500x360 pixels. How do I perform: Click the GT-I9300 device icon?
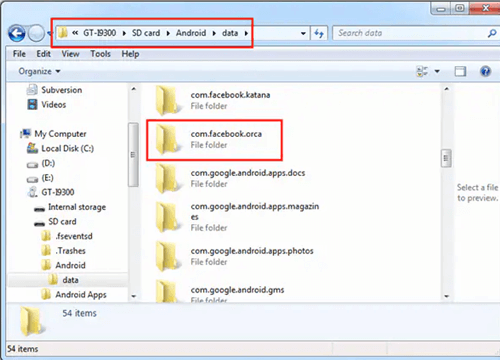click(32, 192)
